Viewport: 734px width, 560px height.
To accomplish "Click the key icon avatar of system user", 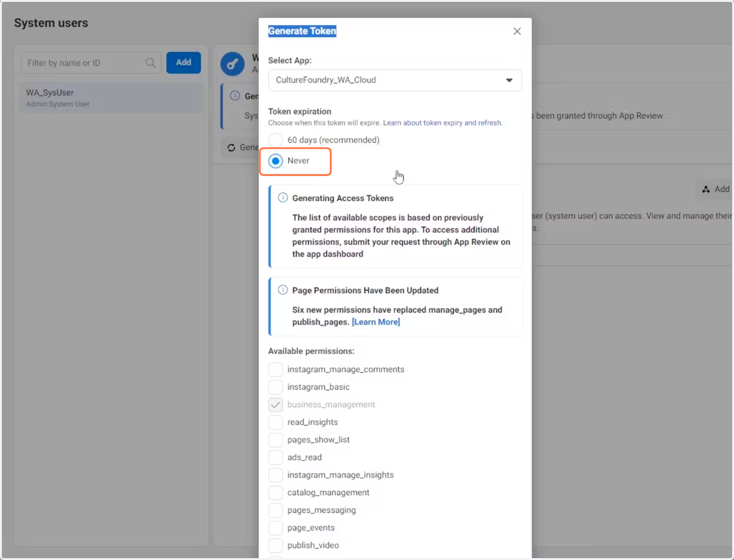I will [232, 64].
